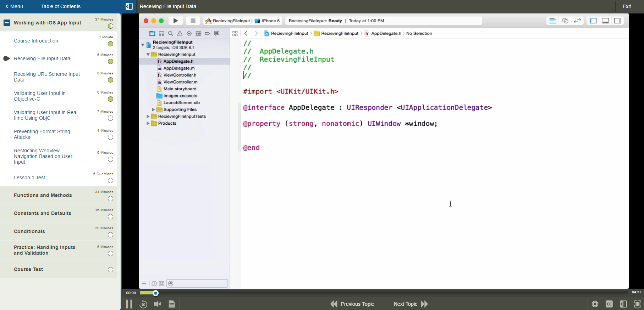Click the Xcode Run button

(x=176, y=21)
